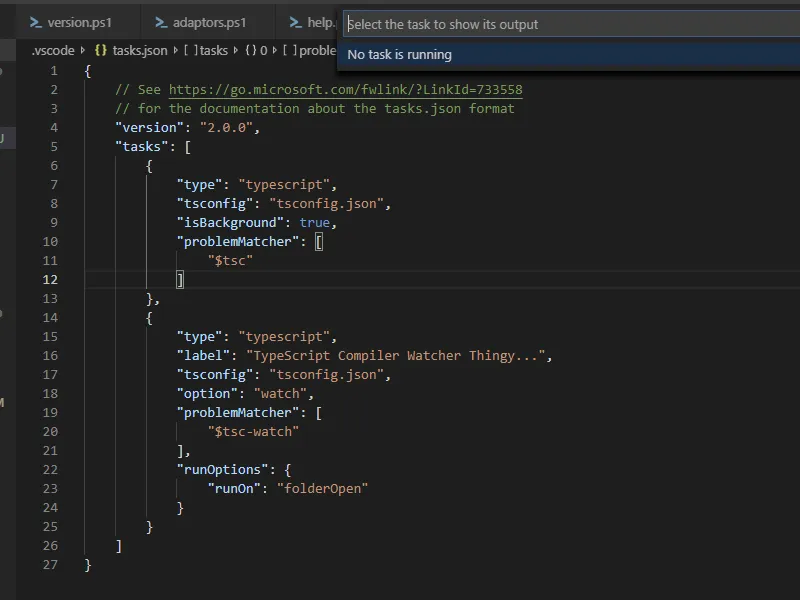Click the "2.0.0" version value
This screenshot has width=800, height=600.
[x=226, y=128]
